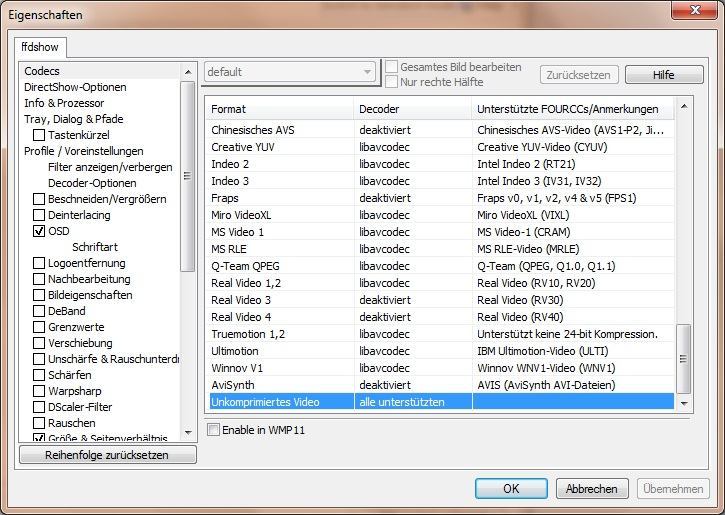Click the Reihenfolge zurücksetzen button
This screenshot has width=725, height=515.
click(108, 455)
